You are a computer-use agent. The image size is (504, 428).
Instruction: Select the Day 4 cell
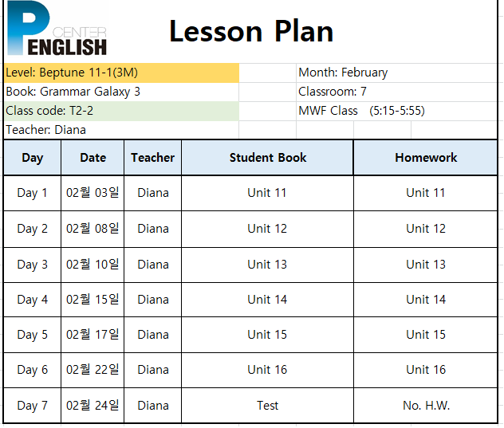click(32, 300)
